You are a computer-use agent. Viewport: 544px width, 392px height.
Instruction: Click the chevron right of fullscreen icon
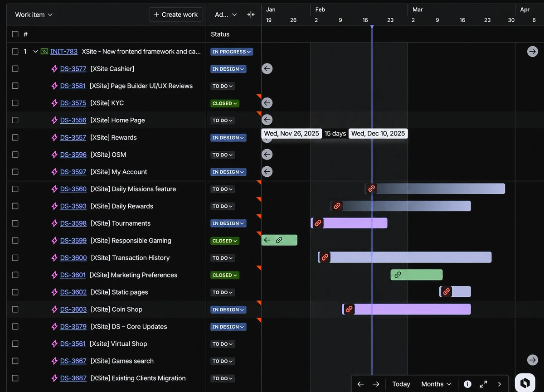(500, 384)
